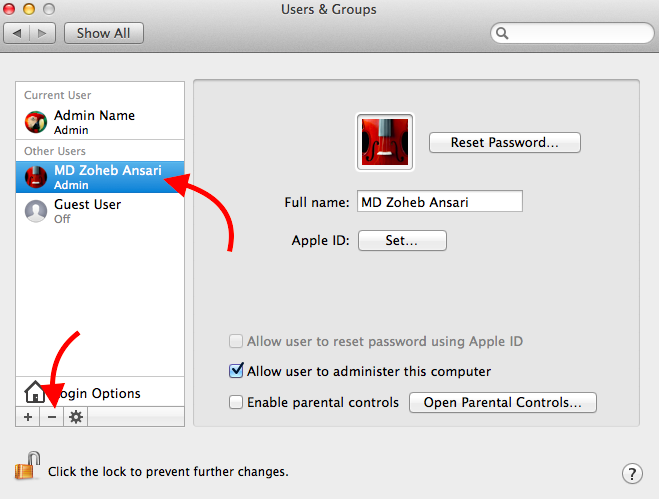Image resolution: width=659 pixels, height=499 pixels.
Task: Toggle Allow user to administer this computer
Action: coord(236,371)
